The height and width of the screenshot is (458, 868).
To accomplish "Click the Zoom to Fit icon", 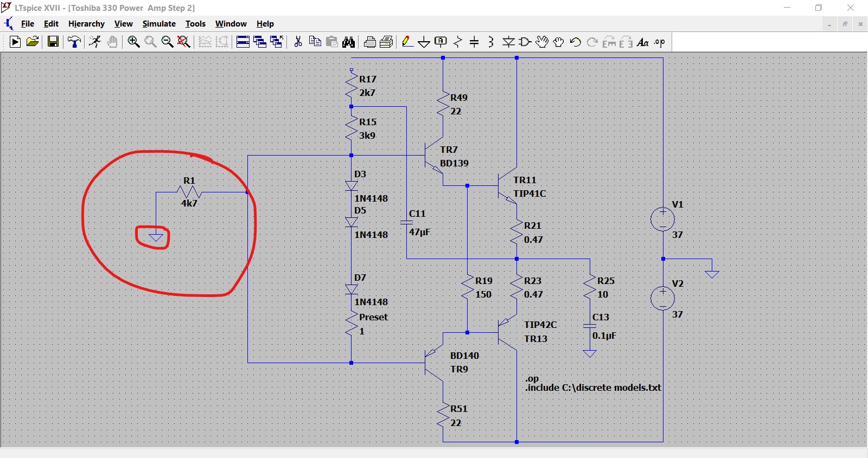I will 184,42.
